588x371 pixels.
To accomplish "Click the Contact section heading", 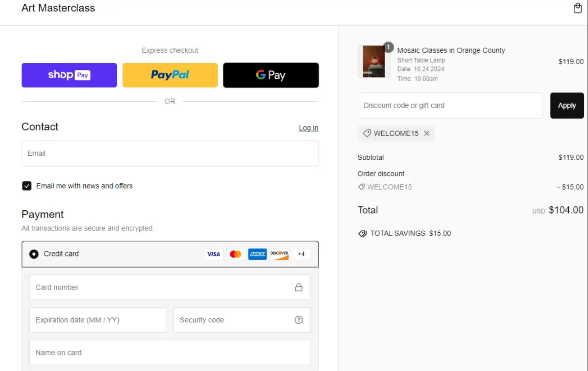I will pyautogui.click(x=40, y=127).
